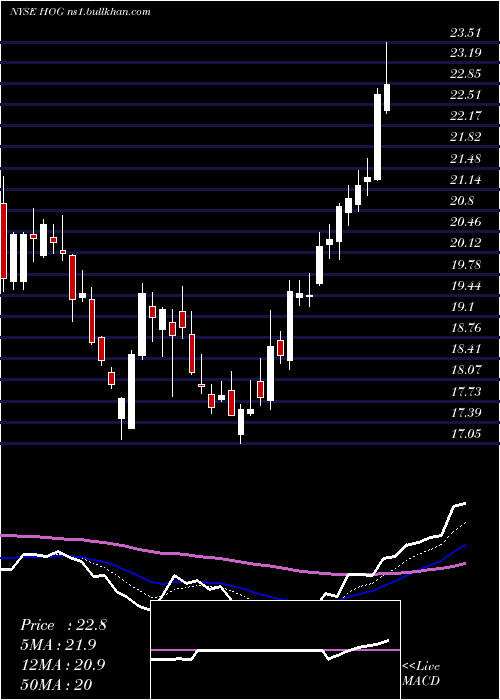Click the NYSE HOG ns1.bullkhan.com header text

[80, 12]
